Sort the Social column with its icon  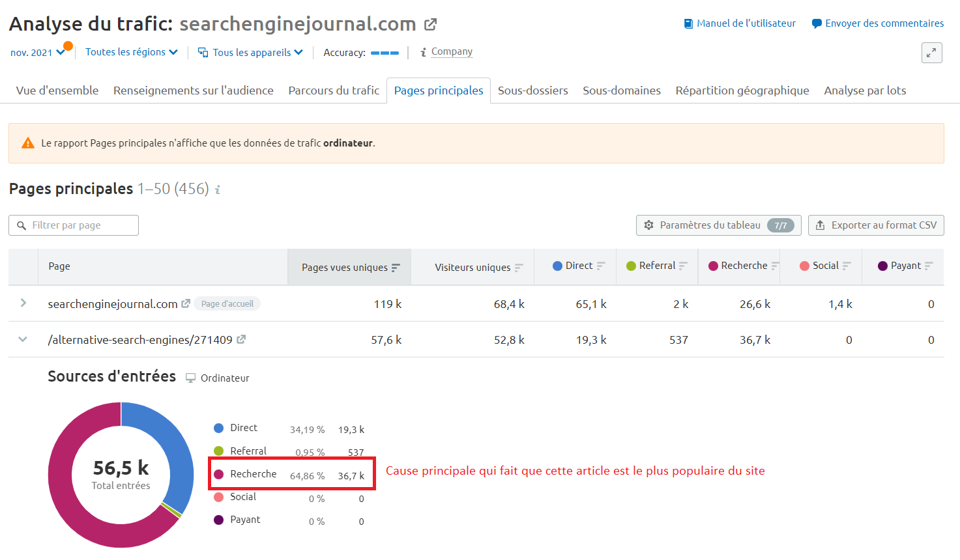tap(847, 266)
